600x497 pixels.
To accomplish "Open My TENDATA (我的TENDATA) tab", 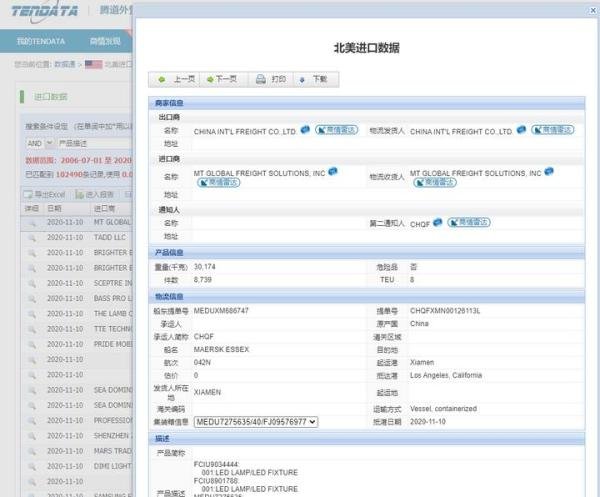I will pyautogui.click(x=41, y=41).
